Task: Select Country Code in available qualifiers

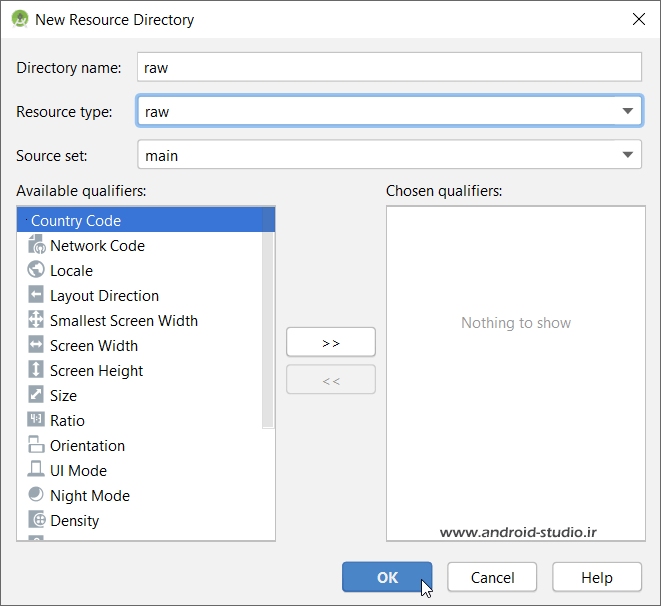Action: coord(76,221)
